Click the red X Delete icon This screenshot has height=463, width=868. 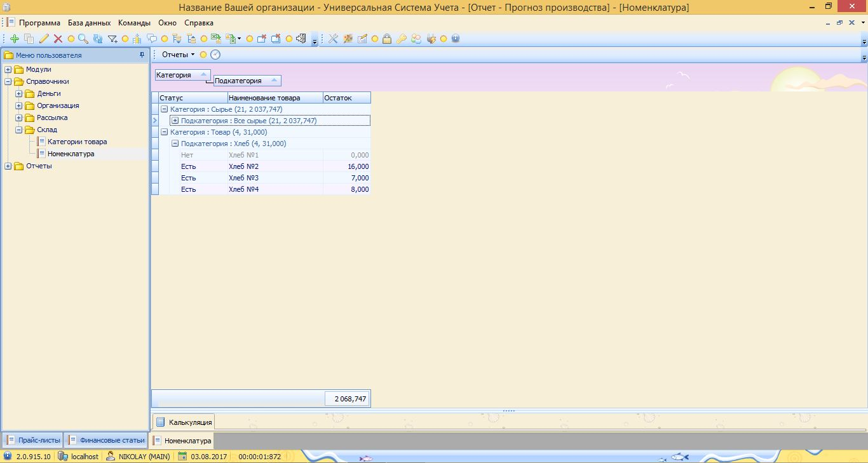pos(58,39)
